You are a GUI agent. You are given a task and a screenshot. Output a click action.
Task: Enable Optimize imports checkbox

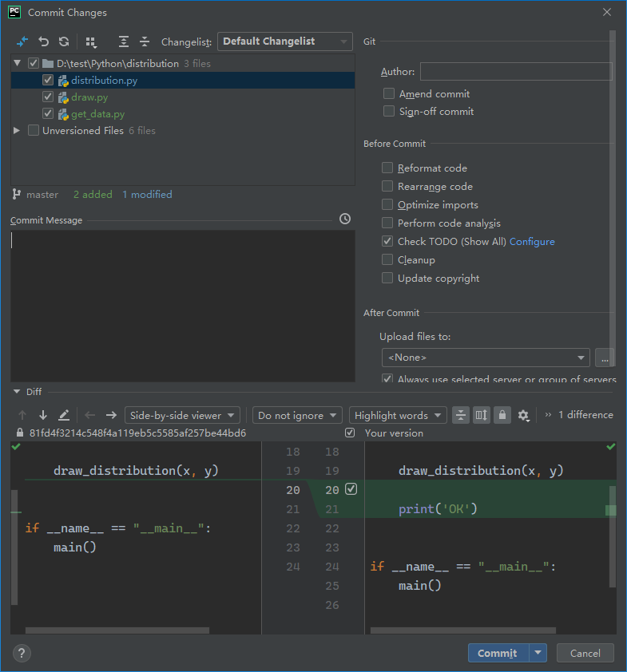pyautogui.click(x=387, y=204)
